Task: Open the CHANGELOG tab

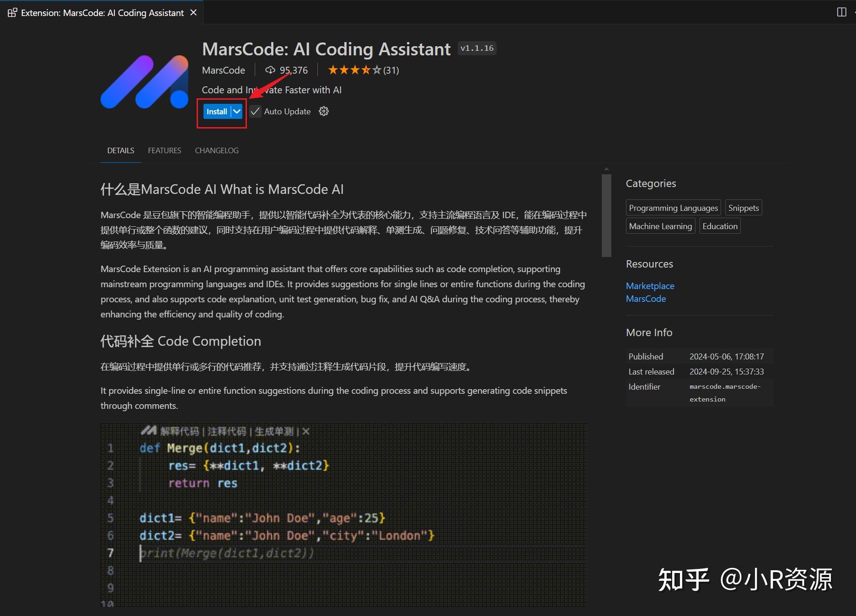Action: [x=216, y=150]
